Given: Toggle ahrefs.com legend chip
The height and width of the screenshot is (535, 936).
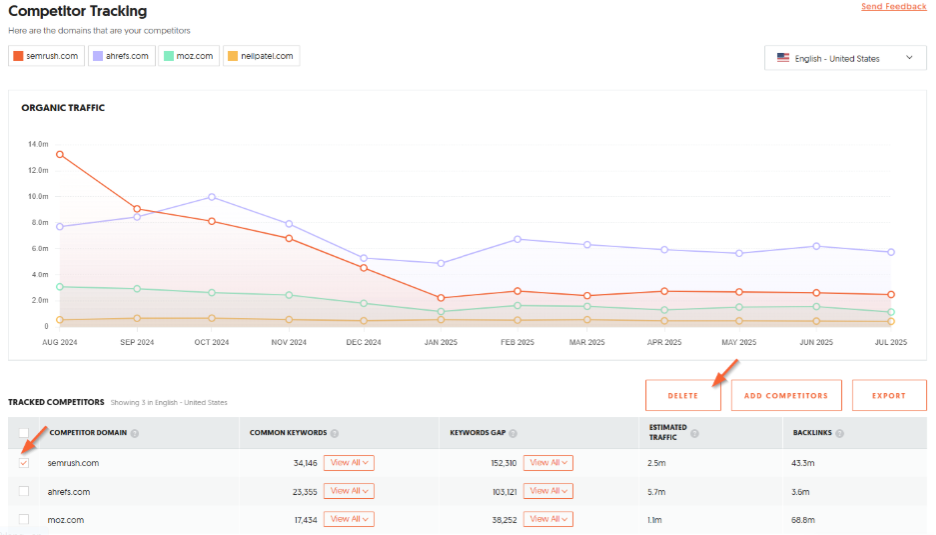Looking at the screenshot, I should 122,56.
